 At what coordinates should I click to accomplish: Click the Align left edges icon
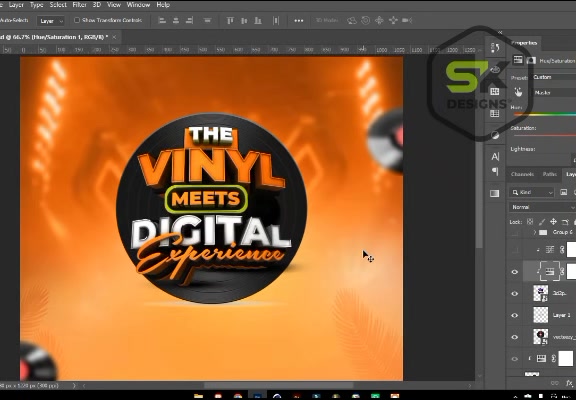click(162, 21)
